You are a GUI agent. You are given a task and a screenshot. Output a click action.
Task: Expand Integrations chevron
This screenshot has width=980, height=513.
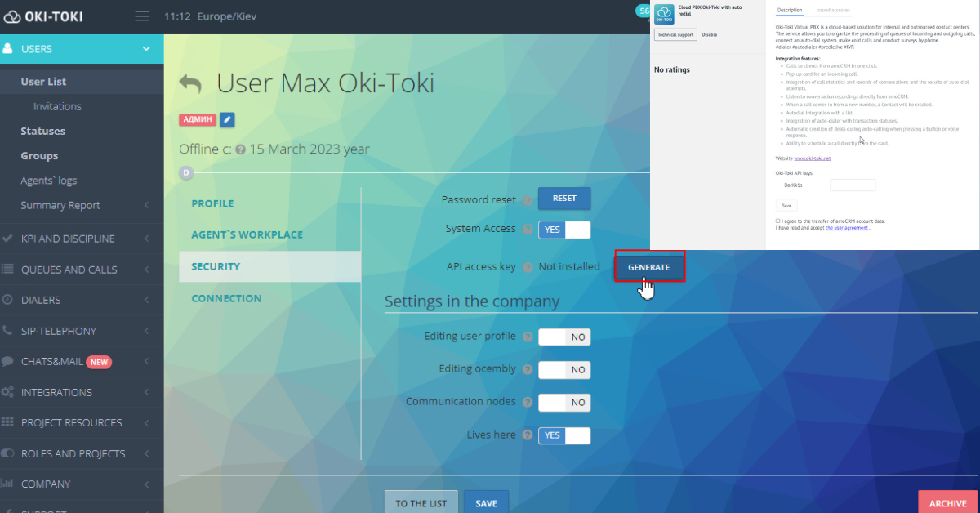[x=146, y=392]
